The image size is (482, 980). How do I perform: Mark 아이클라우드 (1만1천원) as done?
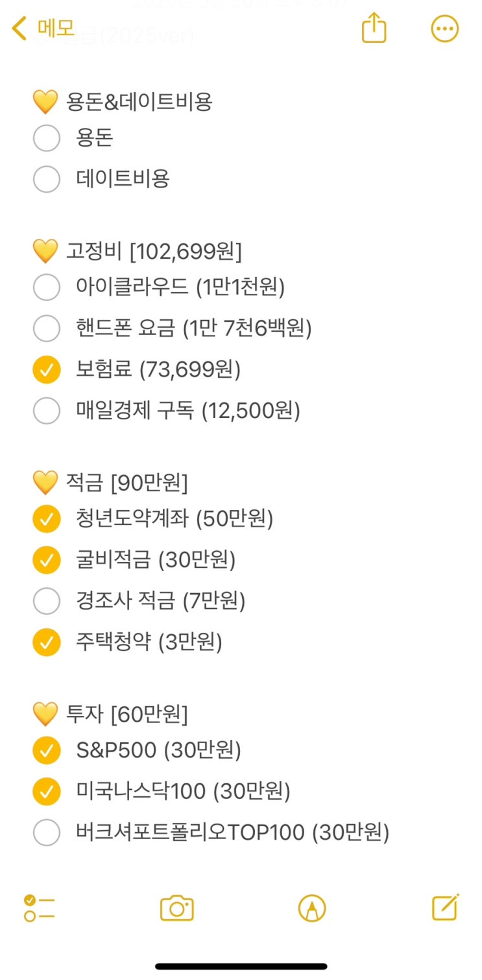pos(47,288)
